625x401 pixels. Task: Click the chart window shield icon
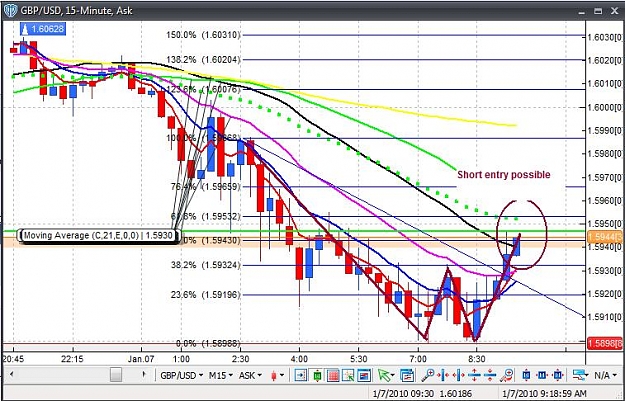[x=10, y=11]
